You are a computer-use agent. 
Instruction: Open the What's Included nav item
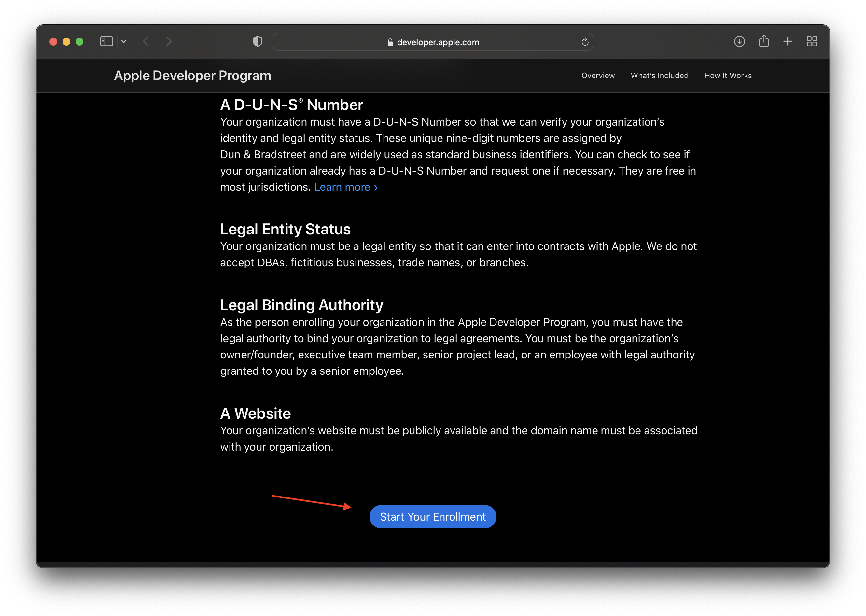pyautogui.click(x=659, y=76)
